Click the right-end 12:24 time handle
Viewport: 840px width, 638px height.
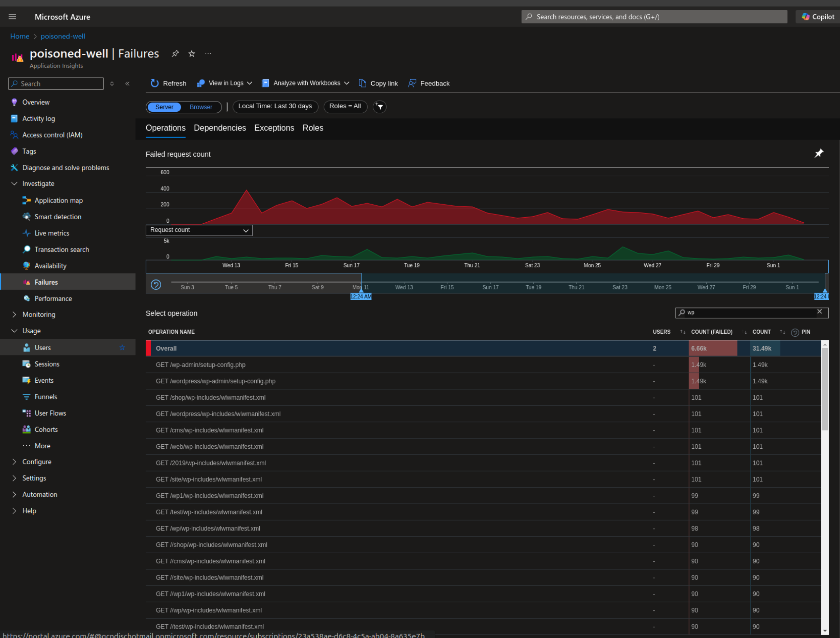coord(821,296)
